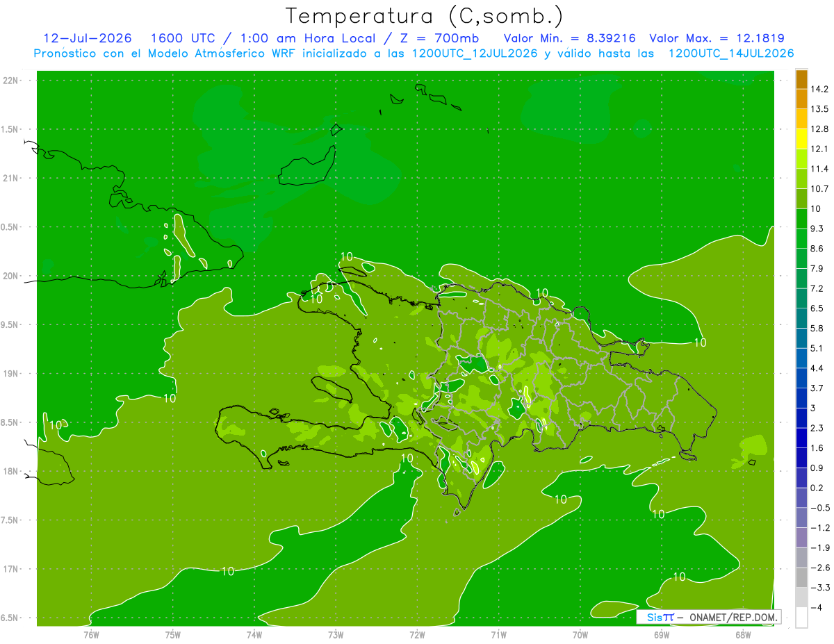
Task: Click the "14.2" colorbar label
Action: click(x=820, y=89)
